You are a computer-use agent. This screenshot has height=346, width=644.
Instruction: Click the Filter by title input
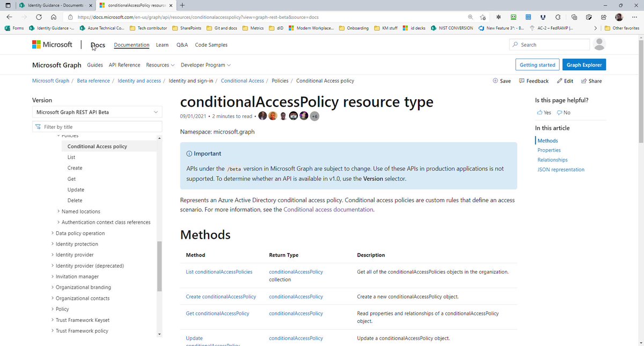point(97,127)
